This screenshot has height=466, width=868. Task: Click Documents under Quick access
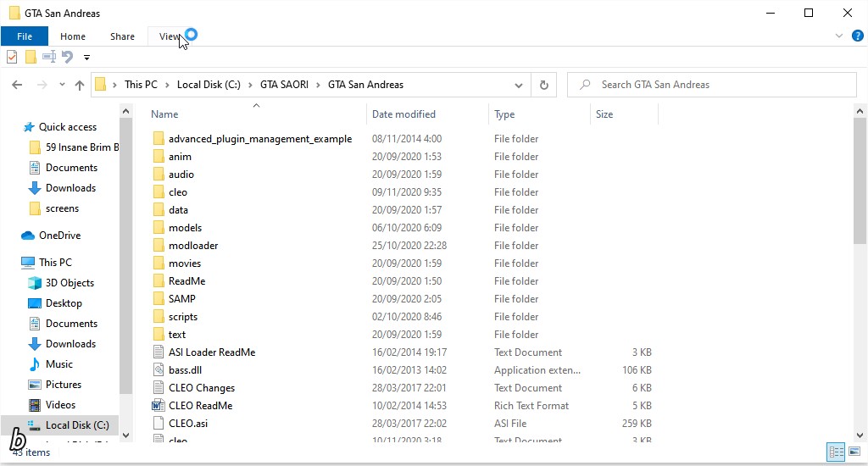click(71, 168)
